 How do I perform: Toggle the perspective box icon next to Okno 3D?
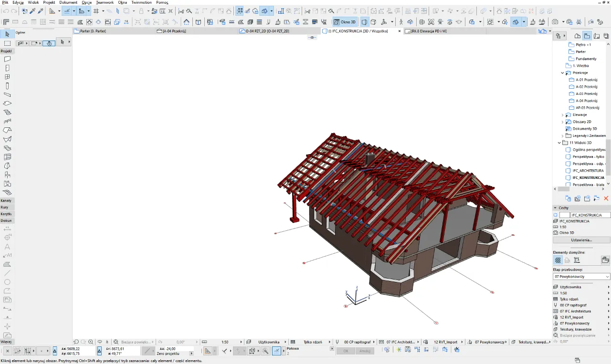tap(365, 22)
